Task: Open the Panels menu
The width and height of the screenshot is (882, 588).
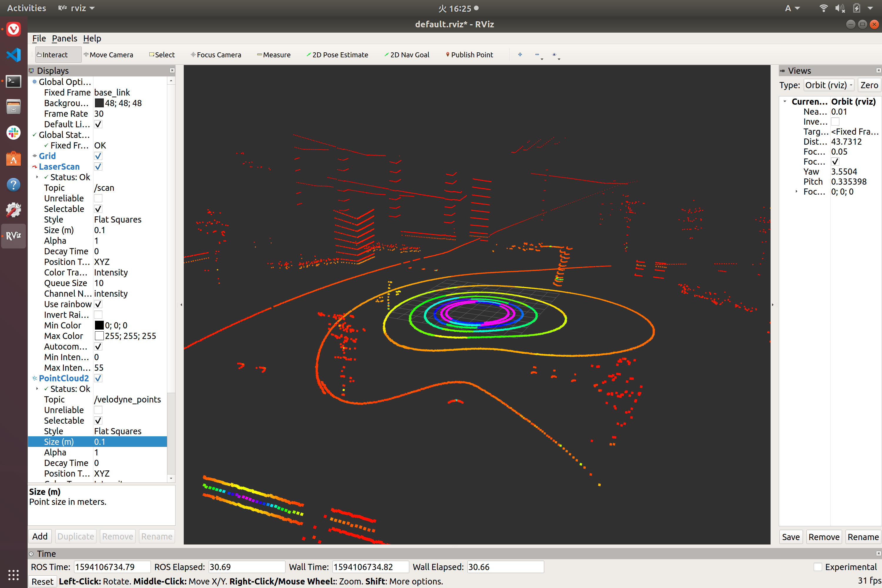Action: pos(64,38)
